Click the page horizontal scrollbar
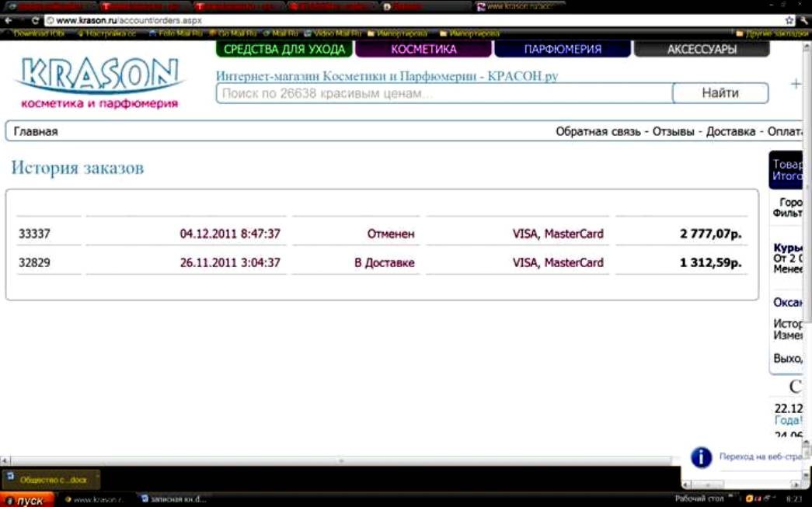 click(341, 460)
